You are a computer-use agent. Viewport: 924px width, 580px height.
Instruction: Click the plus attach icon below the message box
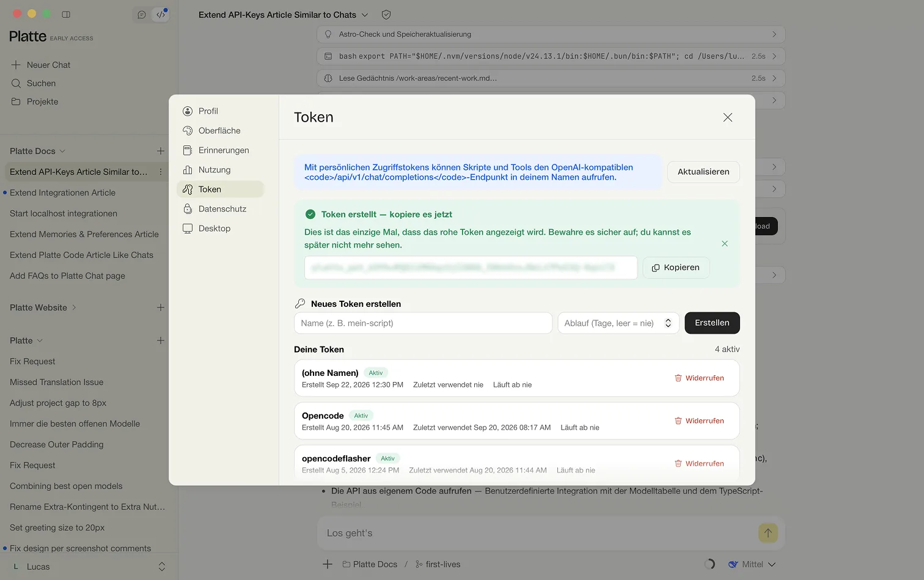tap(328, 564)
